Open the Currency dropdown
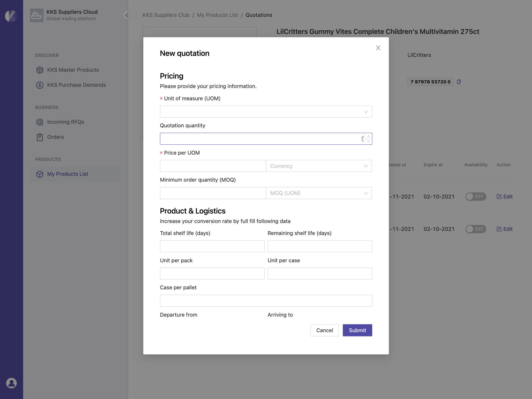532x399 pixels. [x=319, y=166]
